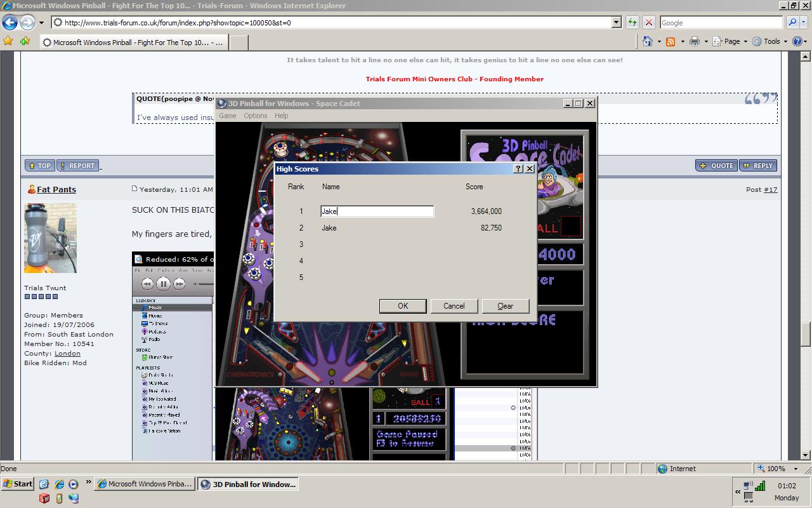This screenshot has height=508, width=812.
Task: Reply using the REPLY button
Action: (x=758, y=166)
